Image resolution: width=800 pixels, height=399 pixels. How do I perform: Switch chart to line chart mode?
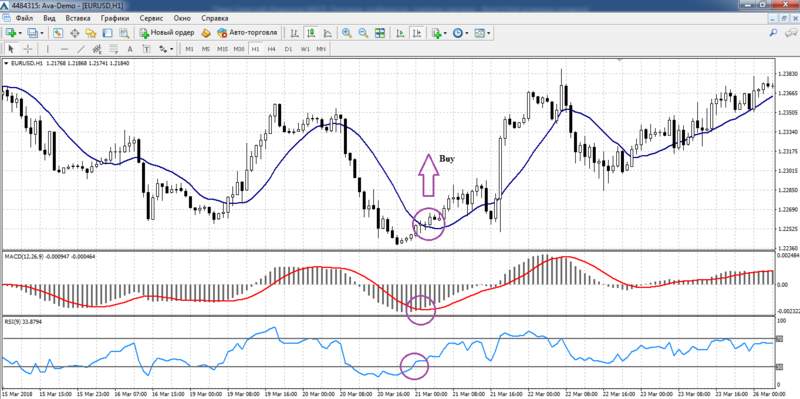(x=327, y=33)
